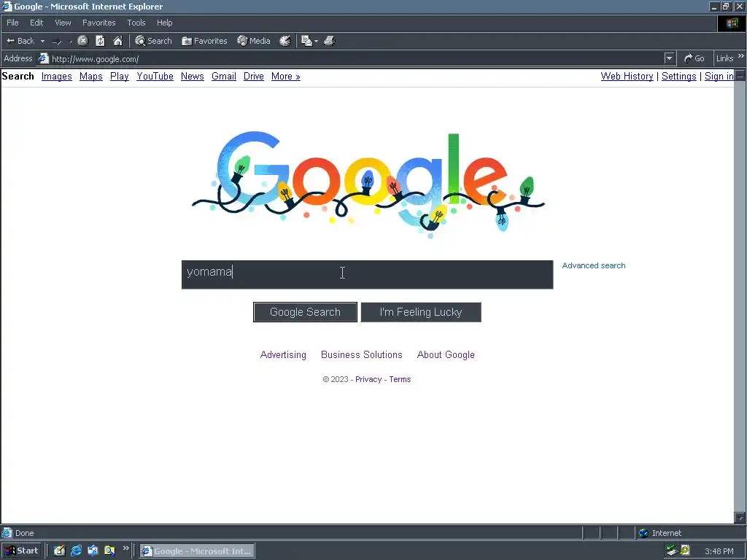Click the yellow system tray icon
This screenshot has width=747, height=560.
(684, 550)
